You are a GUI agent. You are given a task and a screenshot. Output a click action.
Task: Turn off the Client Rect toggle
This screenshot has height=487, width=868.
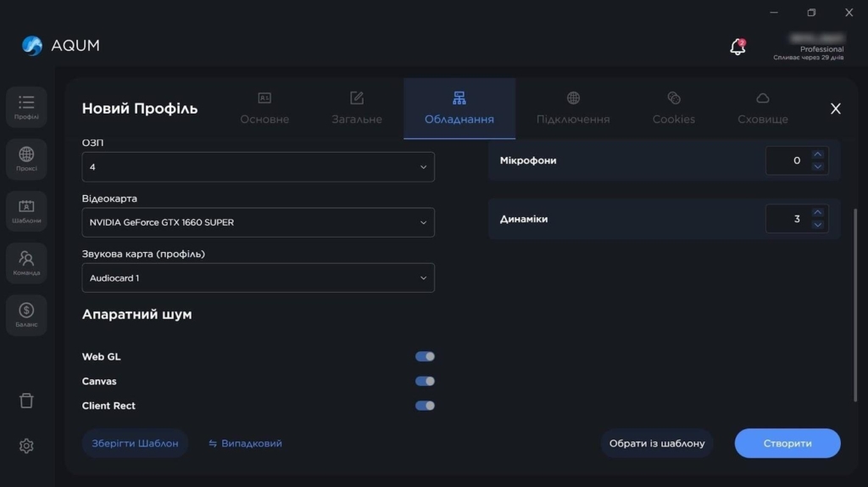[x=425, y=406]
